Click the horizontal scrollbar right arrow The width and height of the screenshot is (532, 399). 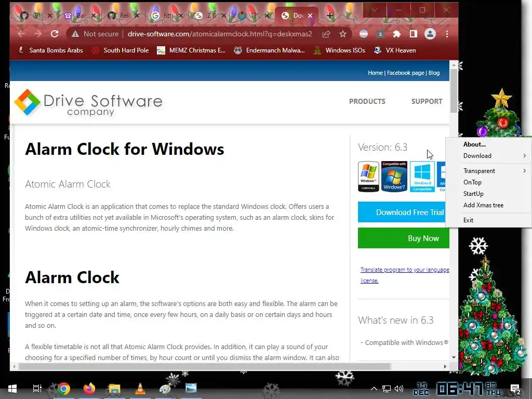[x=445, y=366]
